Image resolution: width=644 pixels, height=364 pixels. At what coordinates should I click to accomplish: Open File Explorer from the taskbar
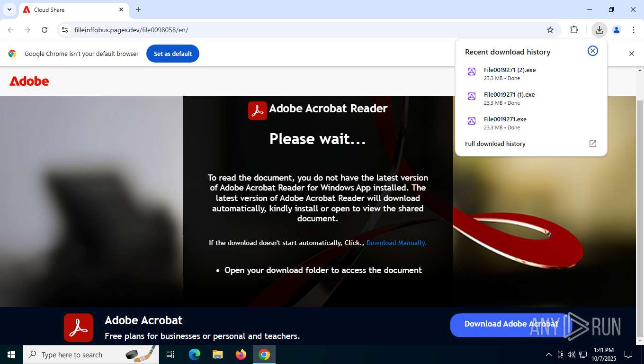[218, 355]
